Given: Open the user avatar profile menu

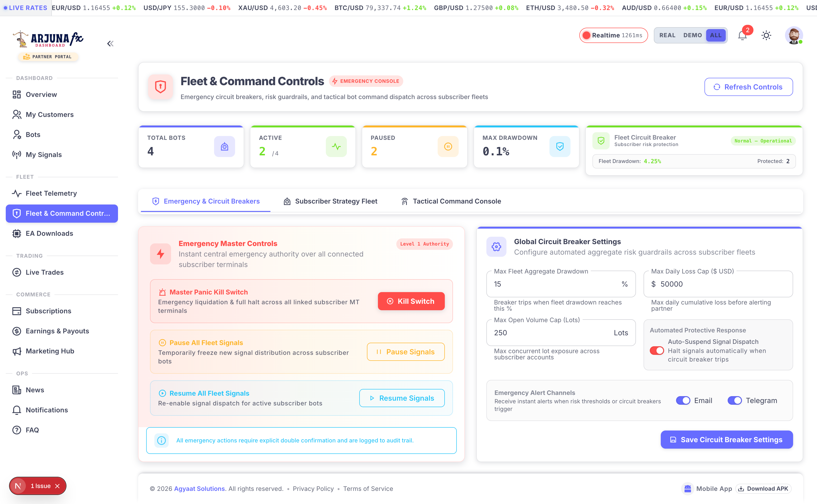Looking at the screenshot, I should [x=794, y=35].
